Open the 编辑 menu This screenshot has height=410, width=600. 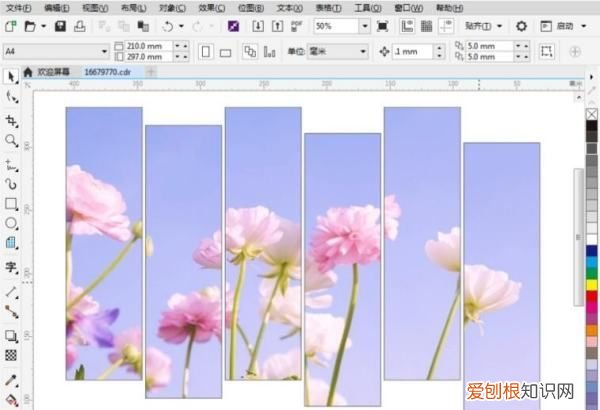[x=57, y=8]
